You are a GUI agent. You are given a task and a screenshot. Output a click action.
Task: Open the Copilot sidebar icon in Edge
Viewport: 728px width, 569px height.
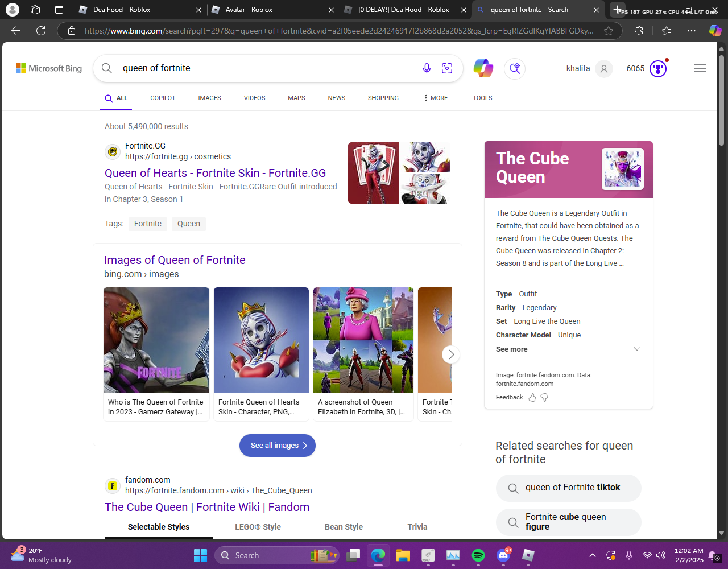coord(715,31)
